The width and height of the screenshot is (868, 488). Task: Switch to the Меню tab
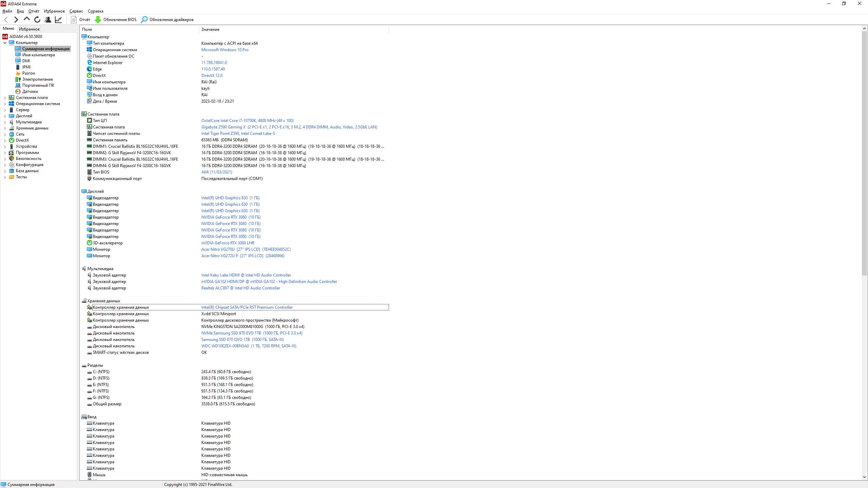[8, 29]
